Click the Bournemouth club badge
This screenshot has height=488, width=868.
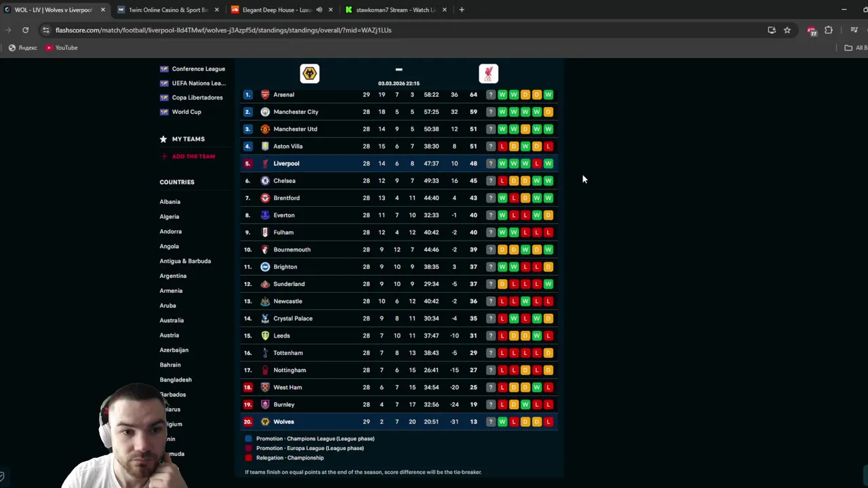pos(265,249)
